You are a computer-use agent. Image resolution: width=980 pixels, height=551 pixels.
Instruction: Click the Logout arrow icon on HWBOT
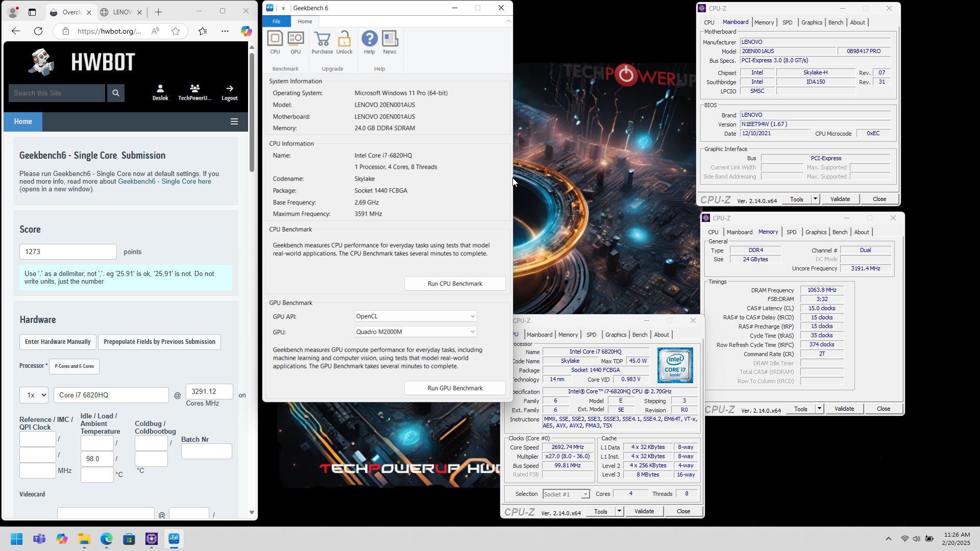pyautogui.click(x=230, y=92)
